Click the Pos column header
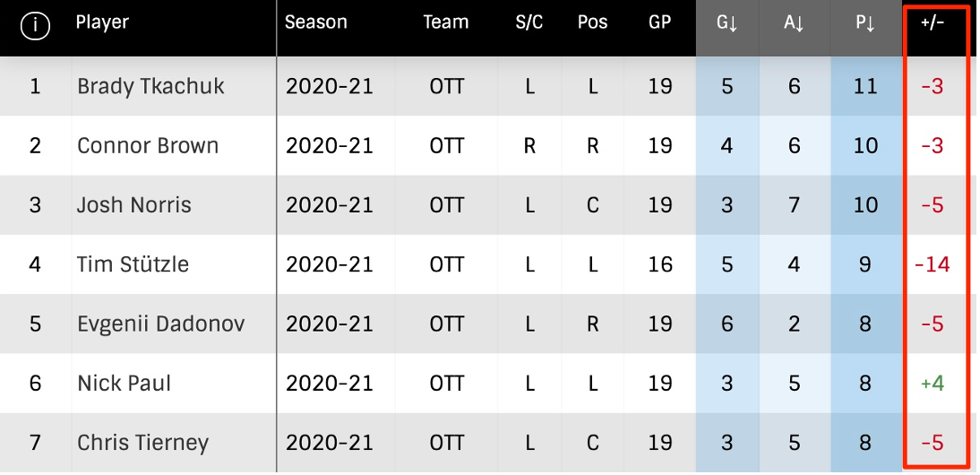This screenshot has height=475, width=980. tap(592, 23)
